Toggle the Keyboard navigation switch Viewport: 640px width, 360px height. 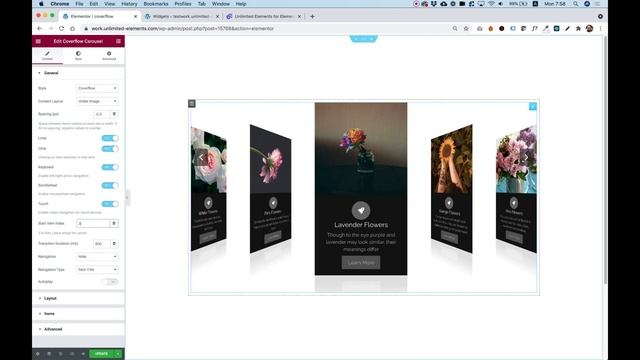point(110,167)
